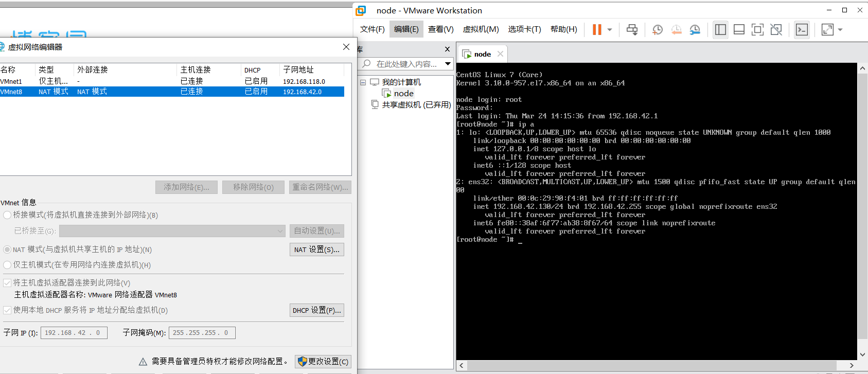
Task: Toggle the library sidebar view icon
Action: (x=720, y=30)
